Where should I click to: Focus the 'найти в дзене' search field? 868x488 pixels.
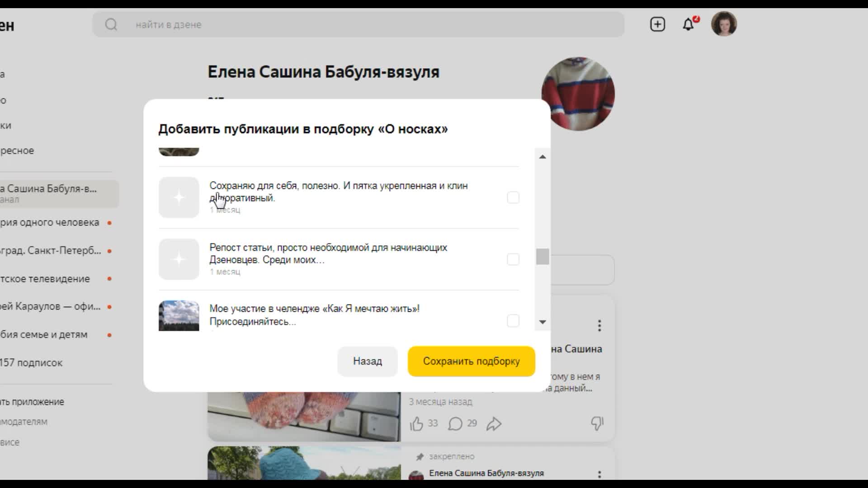[359, 24]
